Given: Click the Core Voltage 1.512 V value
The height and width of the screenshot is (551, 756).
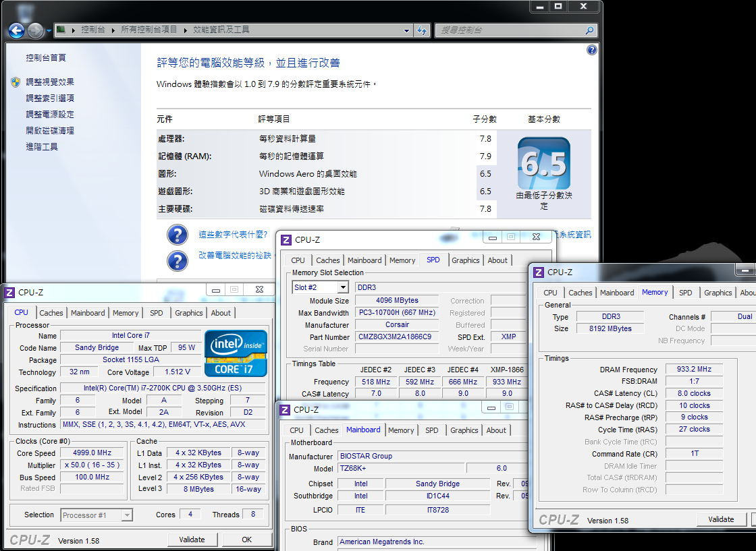Looking at the screenshot, I should point(177,372).
